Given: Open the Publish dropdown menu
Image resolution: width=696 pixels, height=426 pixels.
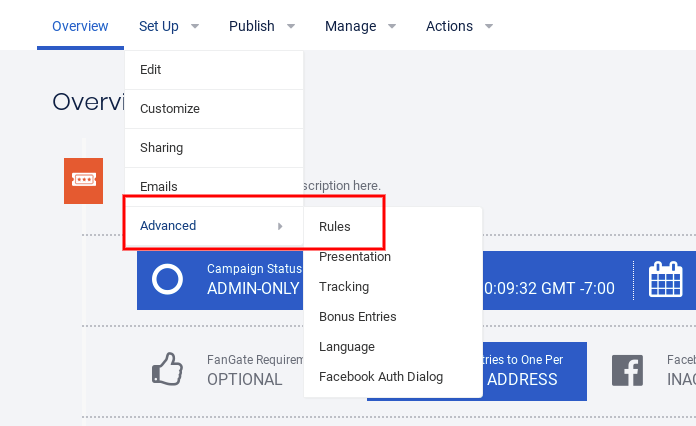Looking at the screenshot, I should click(x=261, y=26).
